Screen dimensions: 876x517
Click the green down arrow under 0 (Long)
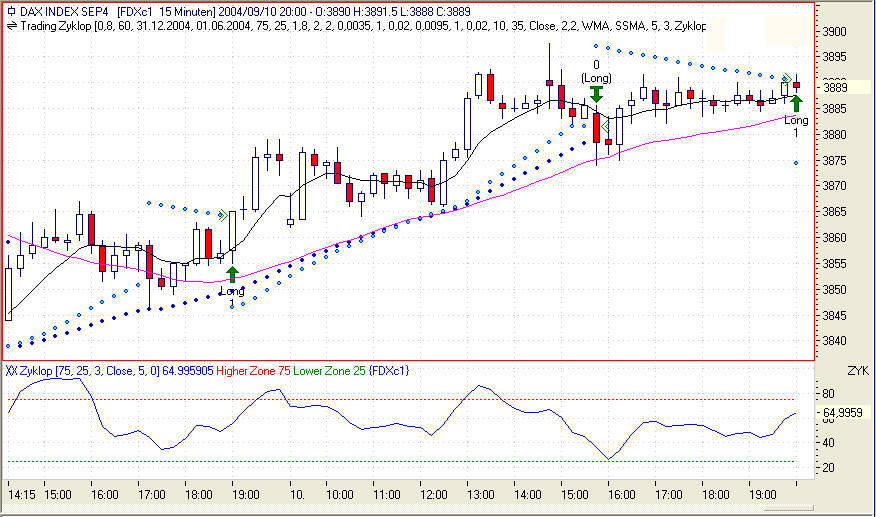tap(596, 94)
